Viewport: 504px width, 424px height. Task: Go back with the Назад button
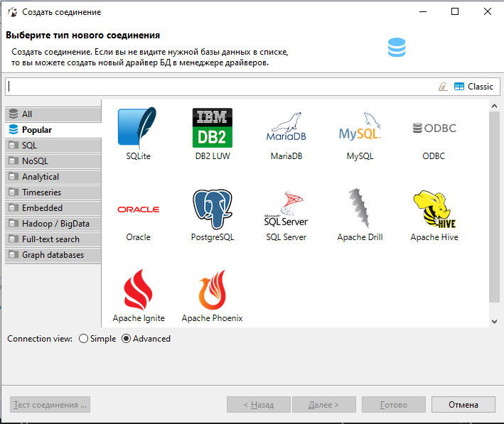[x=259, y=405]
